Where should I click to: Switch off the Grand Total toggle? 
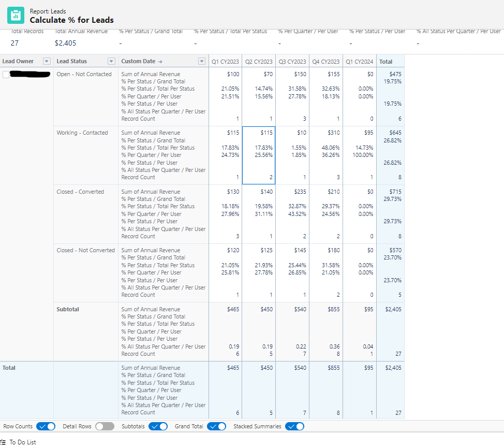coord(217,426)
